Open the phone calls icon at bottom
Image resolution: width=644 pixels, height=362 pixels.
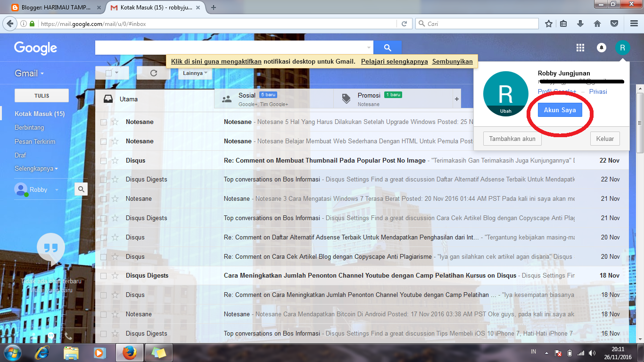coord(68,337)
